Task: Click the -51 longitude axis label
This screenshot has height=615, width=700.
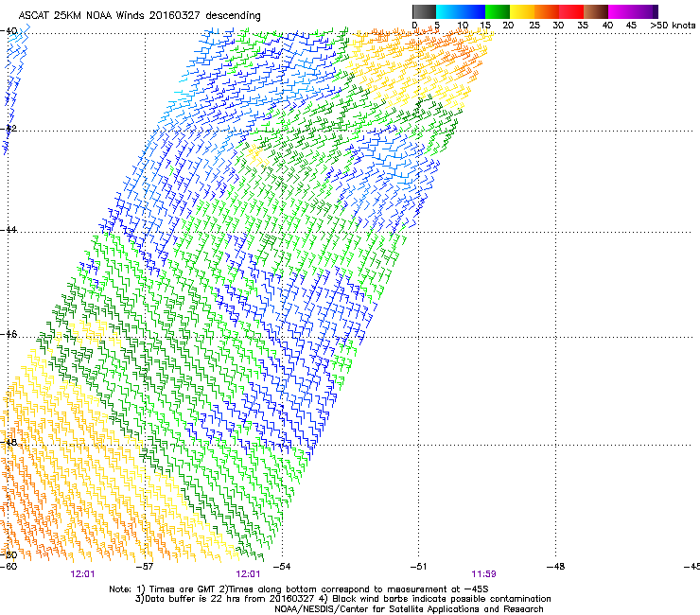Action: 418,567
